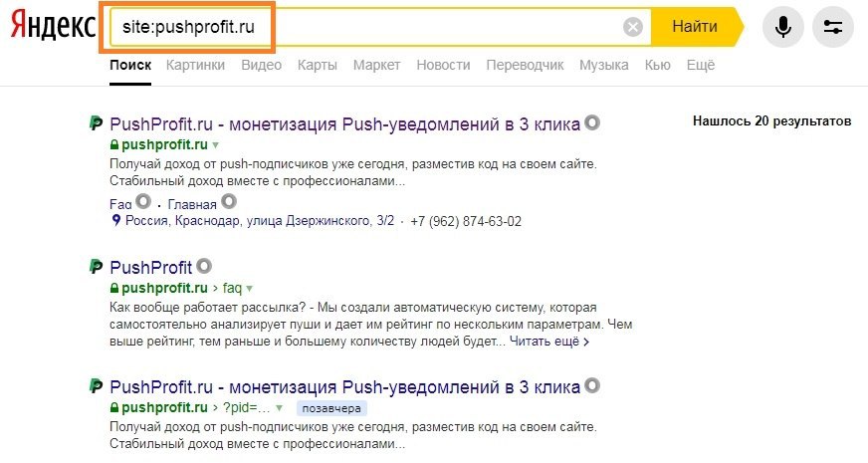Click the PushProfit favicon of the second result

(x=97, y=267)
